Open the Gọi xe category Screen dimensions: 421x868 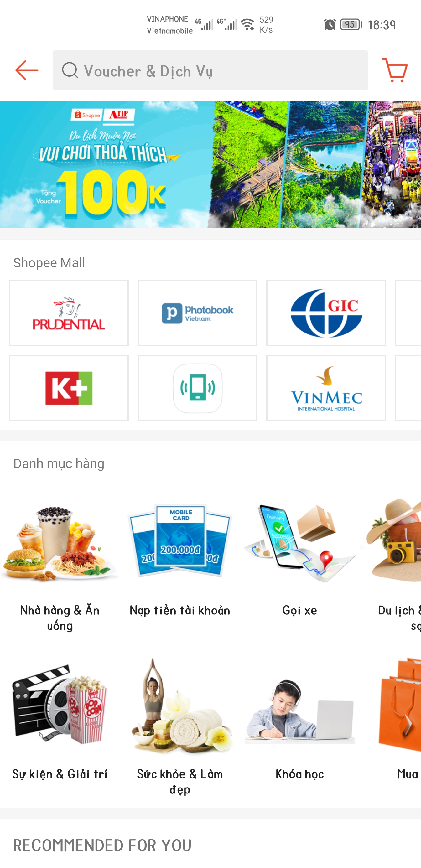click(300, 559)
